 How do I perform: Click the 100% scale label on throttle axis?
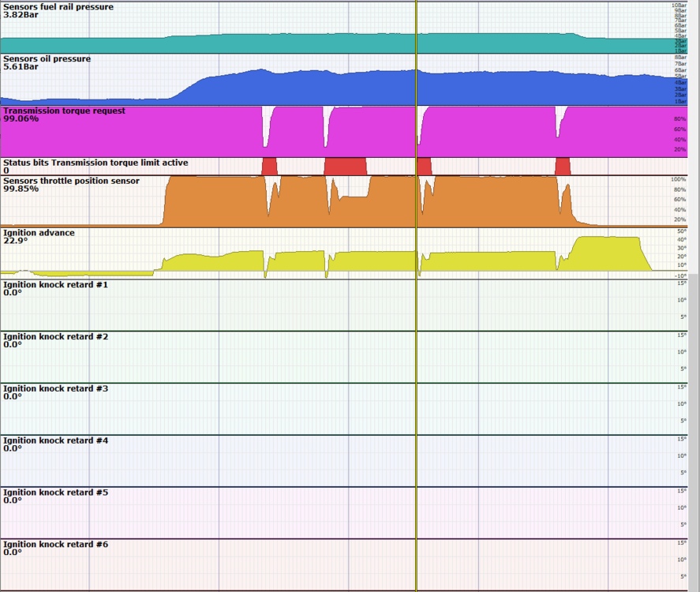click(678, 179)
